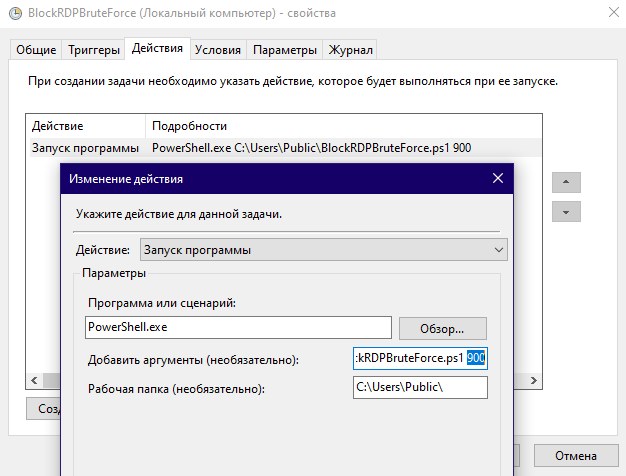Click the task scheduler clock icon in title bar
The width and height of the screenshot is (626, 476).
[16, 13]
